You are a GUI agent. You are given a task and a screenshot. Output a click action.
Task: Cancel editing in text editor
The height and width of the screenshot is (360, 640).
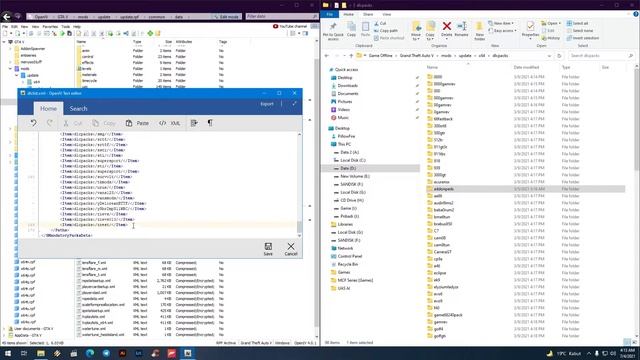(291, 249)
